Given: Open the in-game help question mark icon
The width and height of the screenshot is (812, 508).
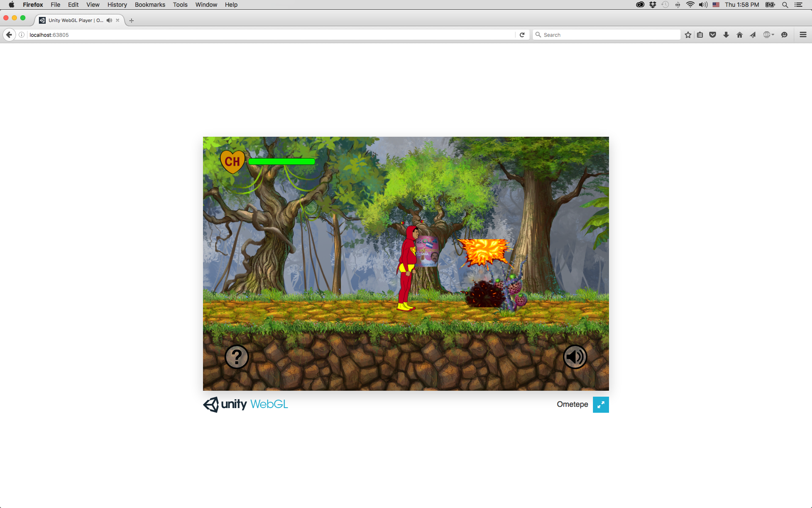Looking at the screenshot, I should pyautogui.click(x=237, y=356).
